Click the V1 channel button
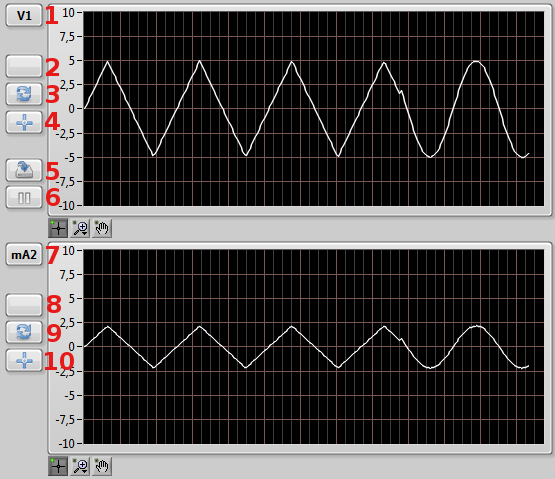The width and height of the screenshot is (555, 479). (x=24, y=15)
